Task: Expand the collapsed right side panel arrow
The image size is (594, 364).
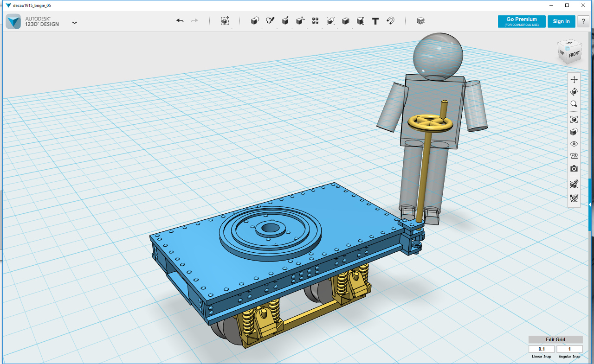Action: [x=590, y=204]
